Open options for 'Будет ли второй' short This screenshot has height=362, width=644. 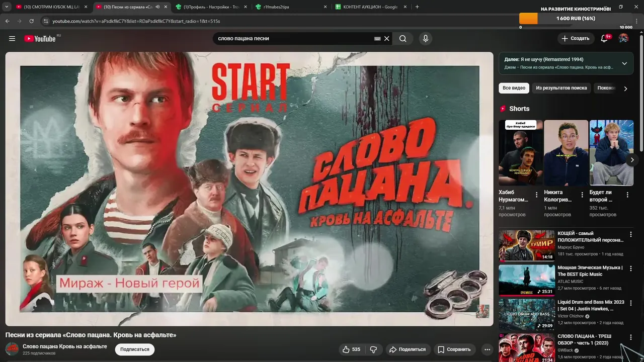(x=627, y=195)
